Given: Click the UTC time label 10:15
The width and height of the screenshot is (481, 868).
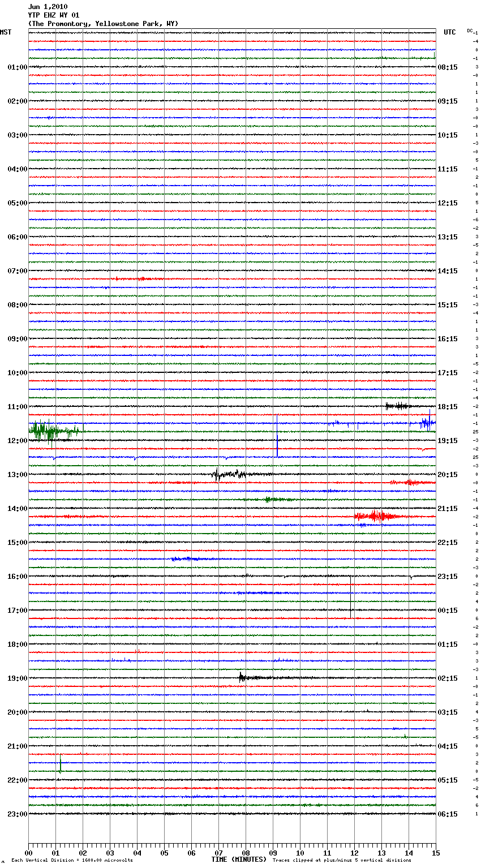Looking at the screenshot, I should 448,135.
